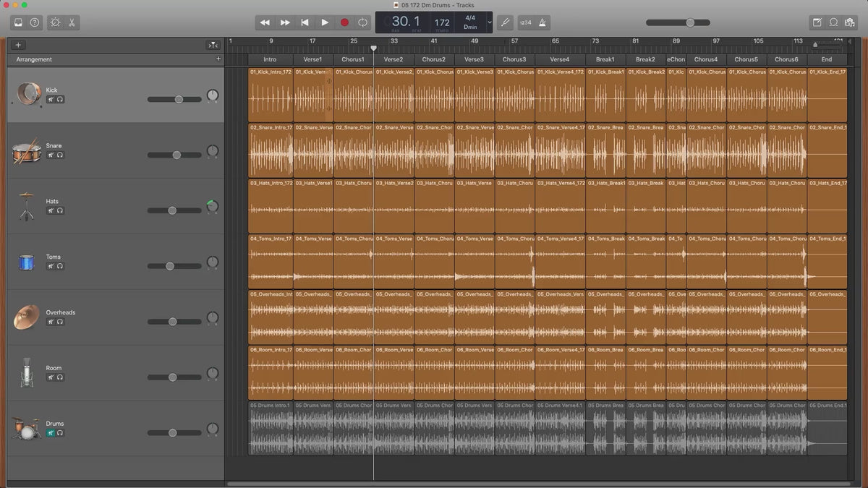The height and width of the screenshot is (488, 868).
Task: Open the Quick Help button
Action: pyautogui.click(x=35, y=22)
